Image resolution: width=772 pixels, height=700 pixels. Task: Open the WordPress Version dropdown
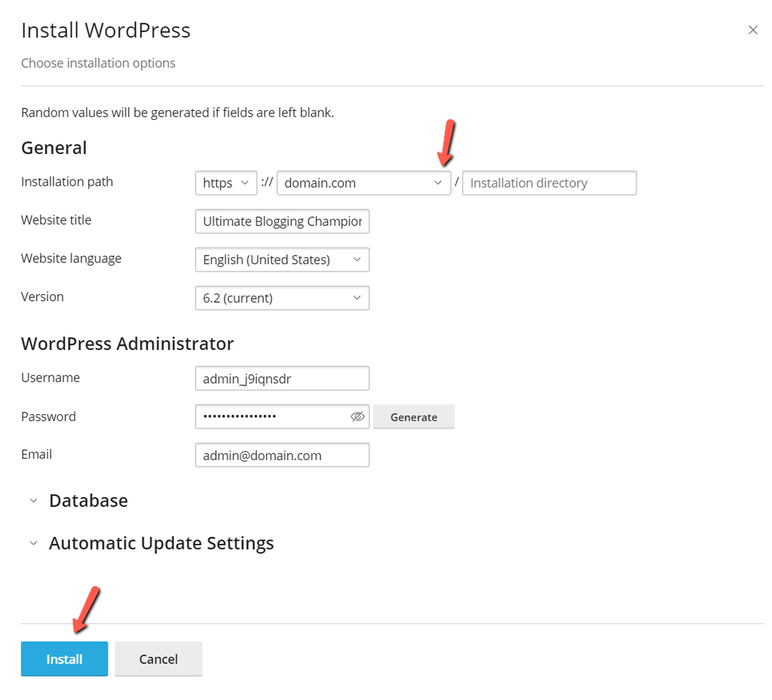click(x=282, y=298)
